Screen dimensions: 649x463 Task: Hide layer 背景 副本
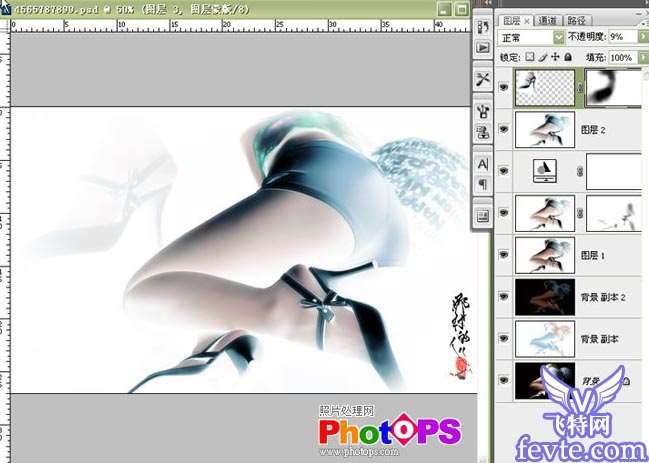[x=504, y=338]
